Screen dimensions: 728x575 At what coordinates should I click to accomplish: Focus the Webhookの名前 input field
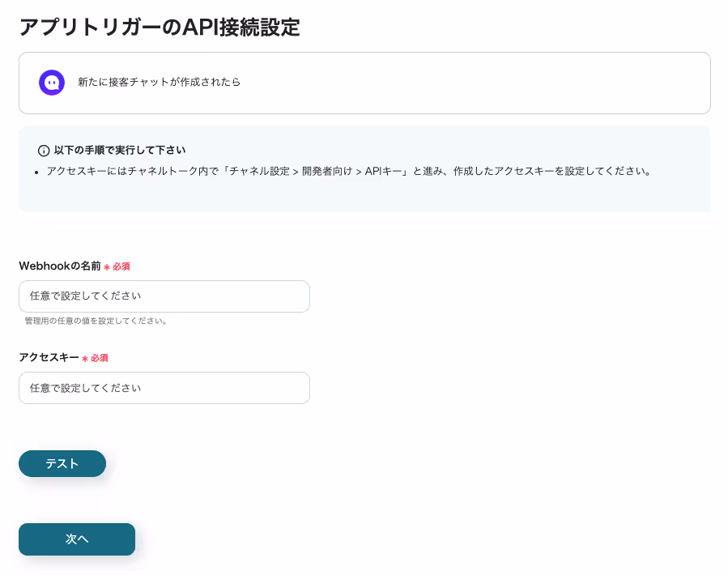tap(164, 296)
